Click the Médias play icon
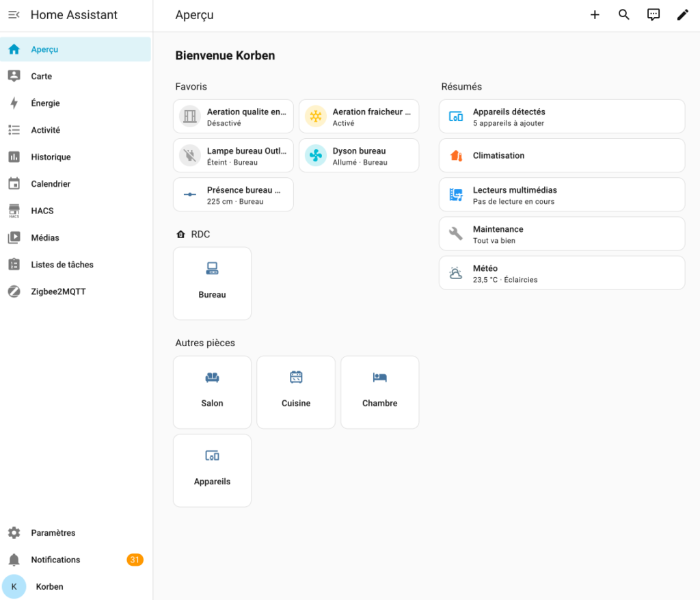Image resolution: width=700 pixels, height=600 pixels. click(14, 237)
